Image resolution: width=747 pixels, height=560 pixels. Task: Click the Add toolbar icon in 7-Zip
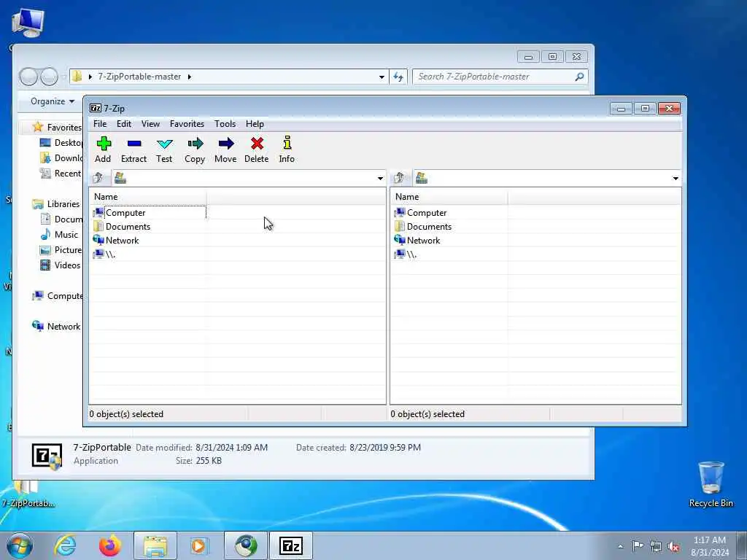pos(103,149)
